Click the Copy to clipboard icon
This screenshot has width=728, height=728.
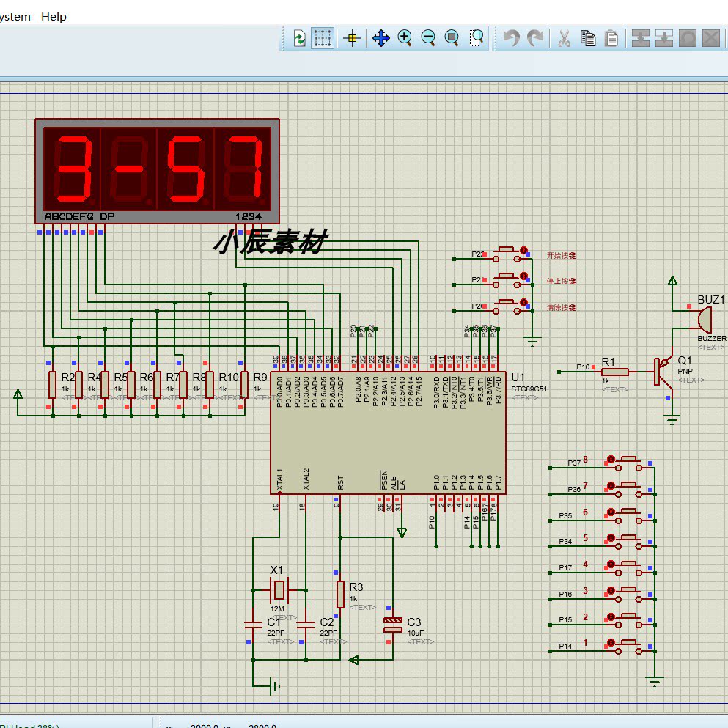pos(588,38)
